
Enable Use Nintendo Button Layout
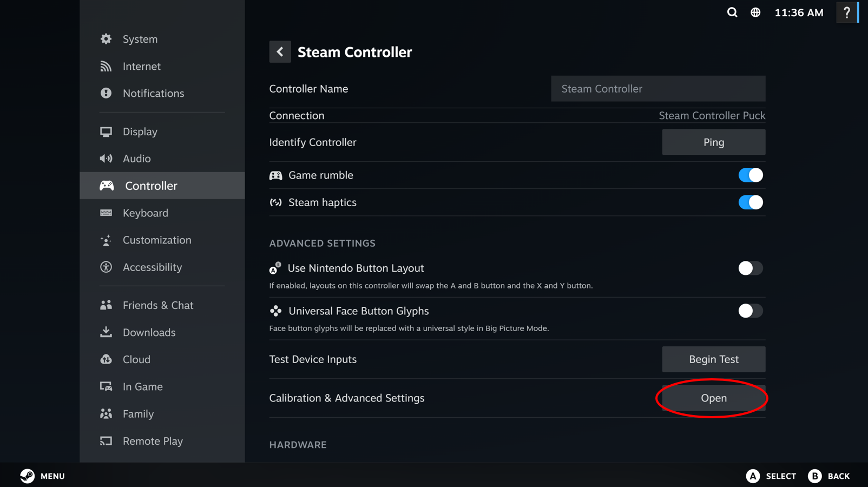coord(751,268)
